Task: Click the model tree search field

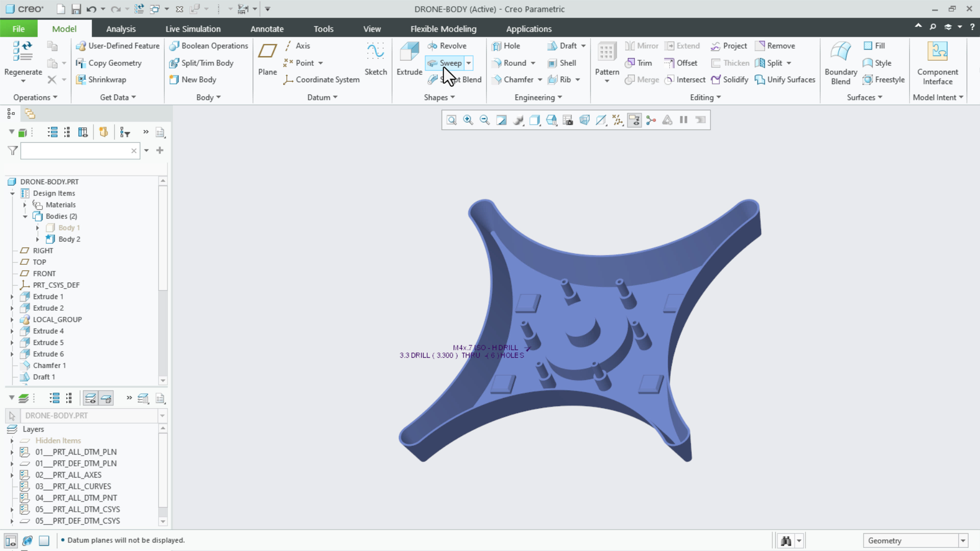Action: [76, 151]
